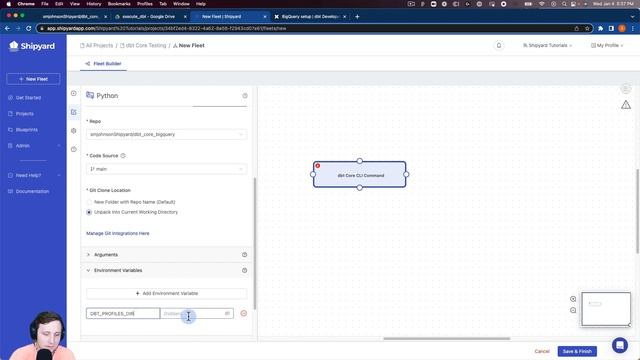Open the Bookmarks menu in menu bar
The height and width of the screenshot is (360, 640).
[x=119, y=4]
